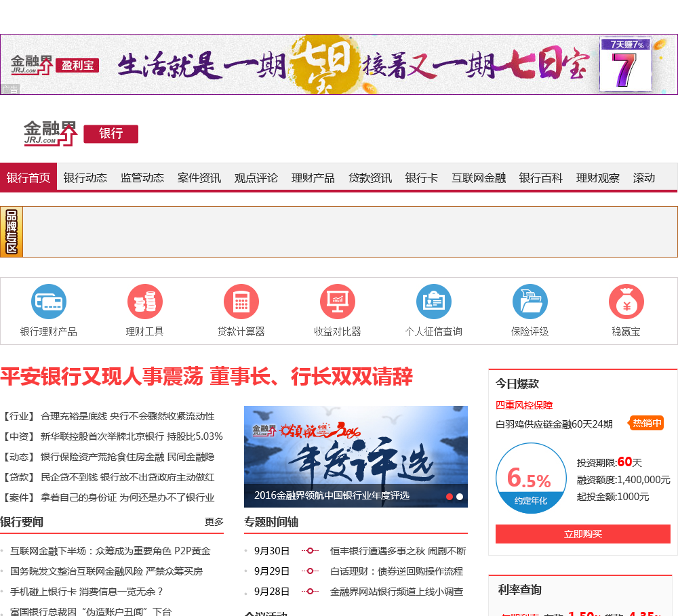678x616 pixels.
Task: Open 恒丰银行遭遇多事之秋 link
Action: click(398, 551)
